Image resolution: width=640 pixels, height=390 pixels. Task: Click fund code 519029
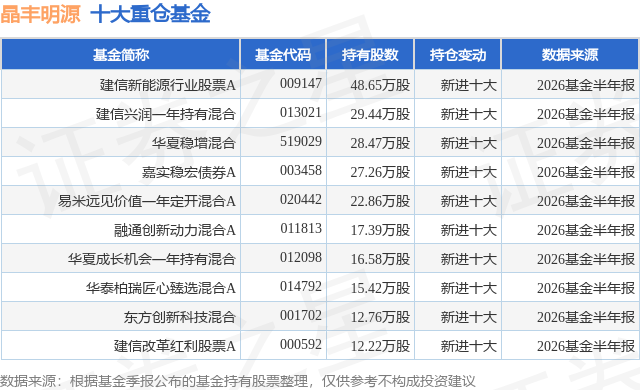(301, 141)
